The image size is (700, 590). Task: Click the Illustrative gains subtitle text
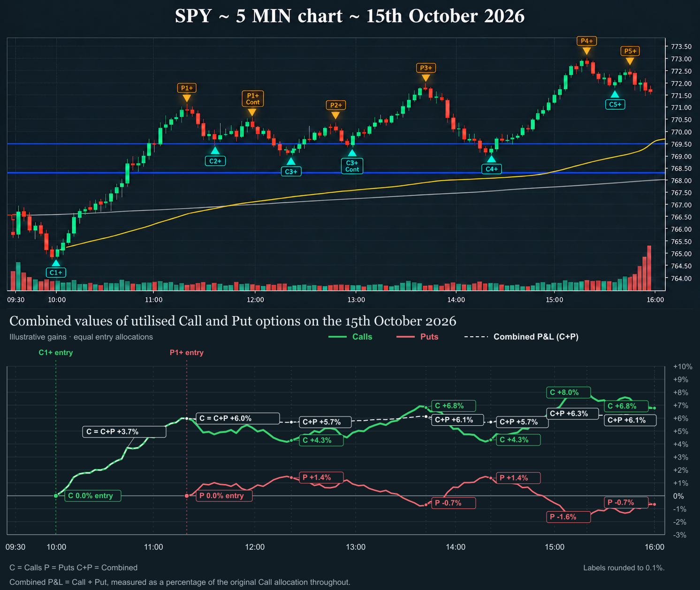pyautogui.click(x=81, y=337)
